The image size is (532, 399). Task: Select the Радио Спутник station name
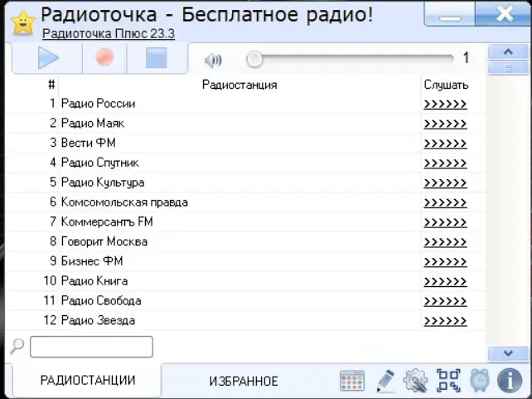[x=99, y=163]
